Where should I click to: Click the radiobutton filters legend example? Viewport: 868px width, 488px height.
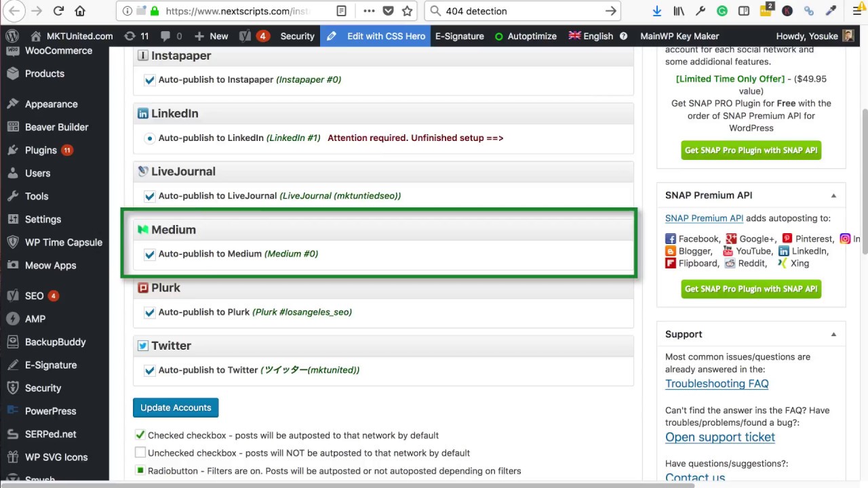pyautogui.click(x=140, y=470)
